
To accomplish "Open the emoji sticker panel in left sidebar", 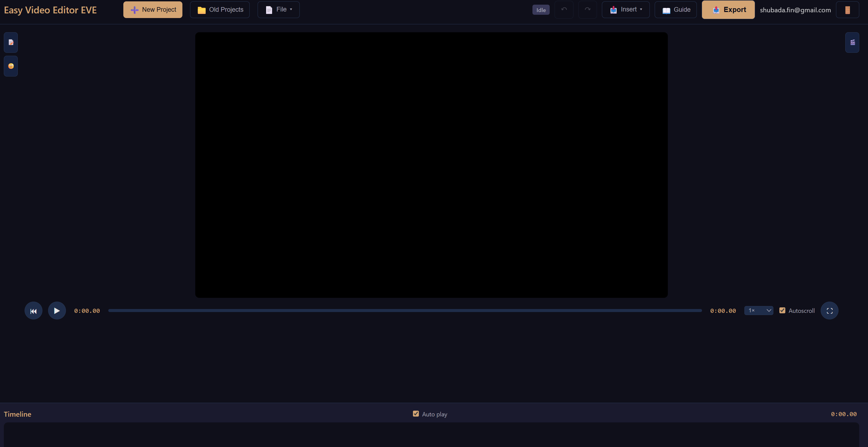I will click(11, 66).
